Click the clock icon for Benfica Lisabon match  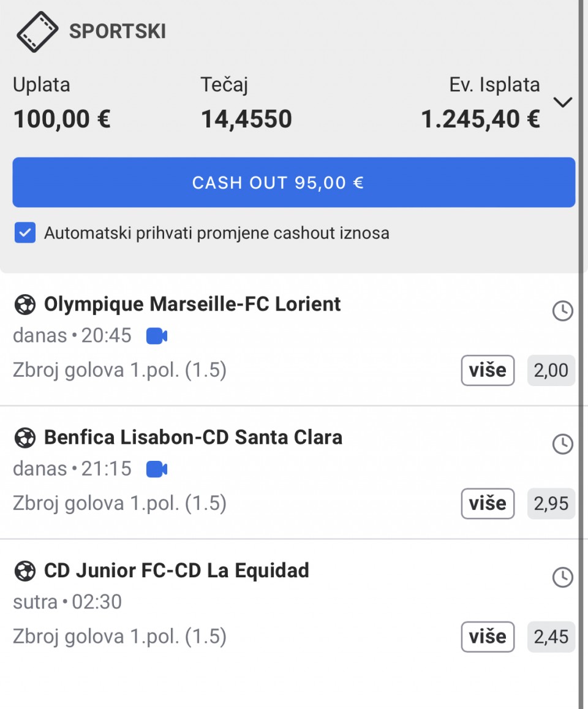[x=563, y=444]
